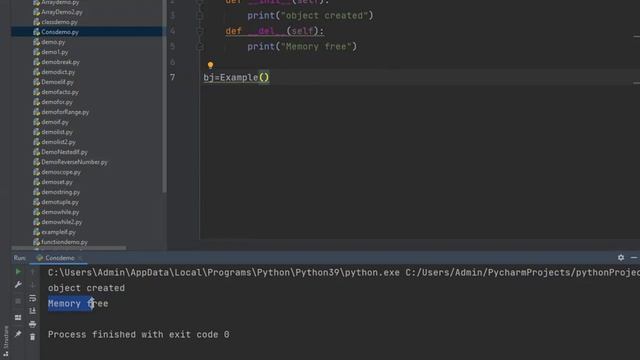The height and width of the screenshot is (360, 640).
Task: Open demofor.py file
Action: pyautogui.click(x=57, y=102)
